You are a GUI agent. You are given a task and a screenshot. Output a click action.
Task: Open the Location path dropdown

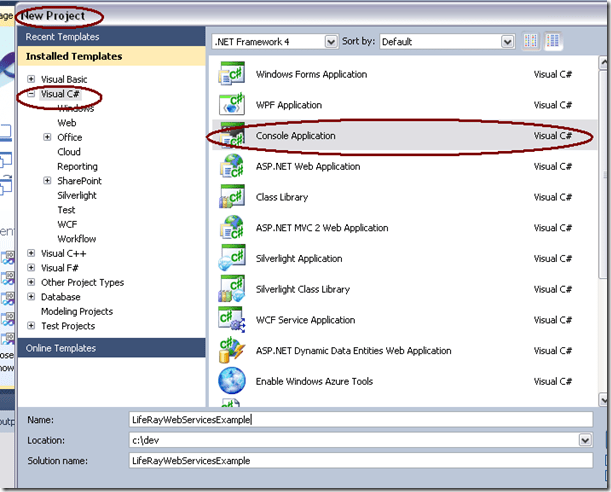[x=584, y=440]
